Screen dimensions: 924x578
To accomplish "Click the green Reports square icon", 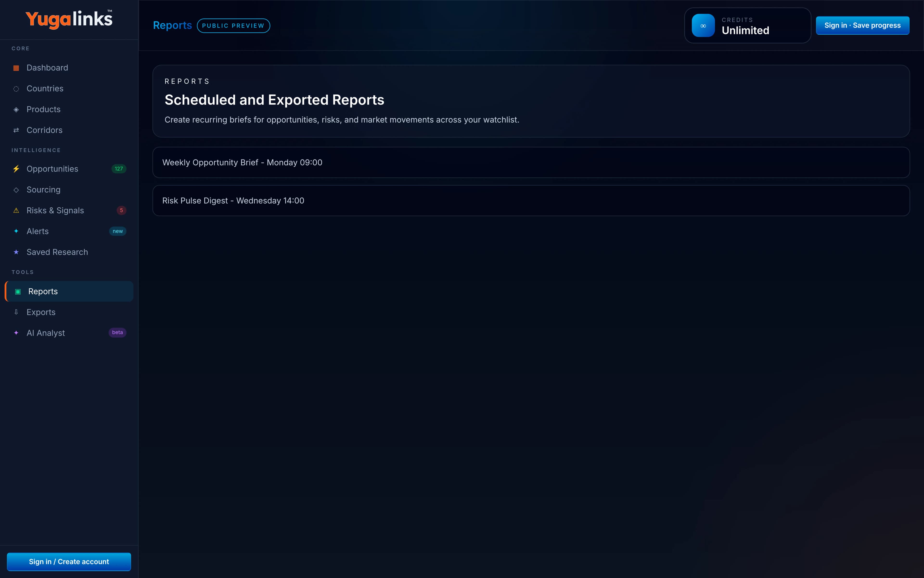I will tap(18, 292).
